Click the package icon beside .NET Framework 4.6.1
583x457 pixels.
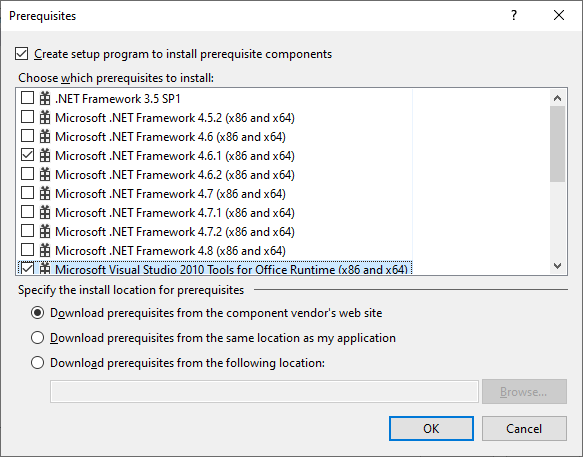point(45,155)
